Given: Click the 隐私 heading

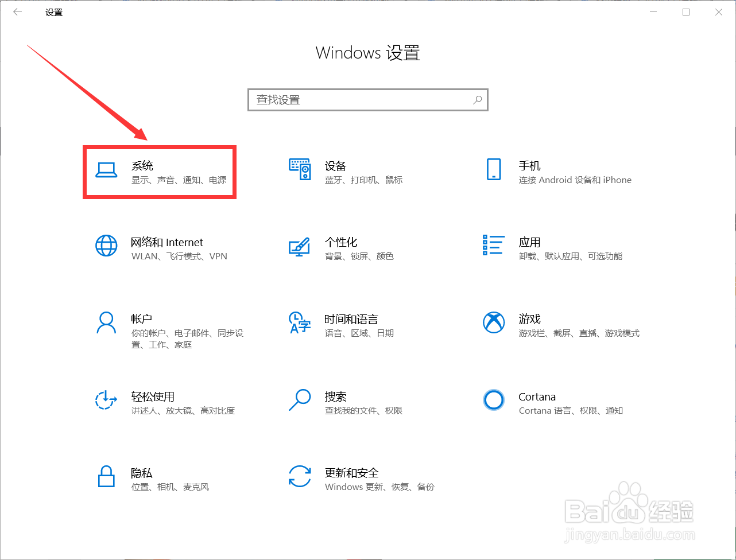Looking at the screenshot, I should tap(142, 473).
